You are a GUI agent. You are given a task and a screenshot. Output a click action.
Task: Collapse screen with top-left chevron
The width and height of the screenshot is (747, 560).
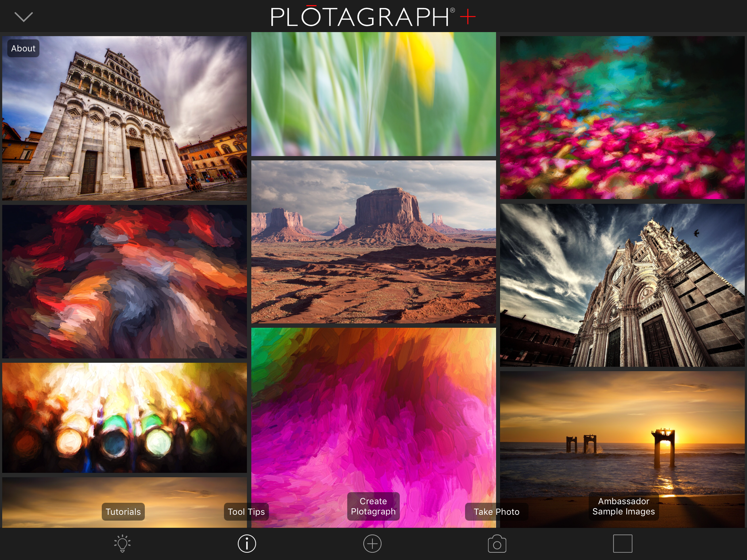click(24, 17)
